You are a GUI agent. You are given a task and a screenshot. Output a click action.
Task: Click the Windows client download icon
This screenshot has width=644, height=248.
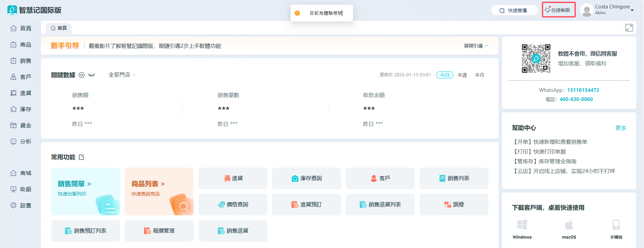(522, 225)
